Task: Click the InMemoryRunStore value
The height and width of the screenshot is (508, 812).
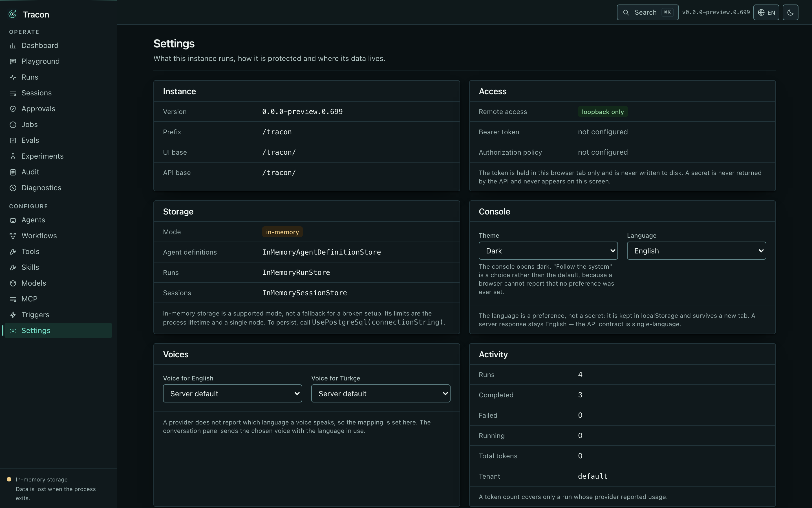Action: [x=296, y=272]
